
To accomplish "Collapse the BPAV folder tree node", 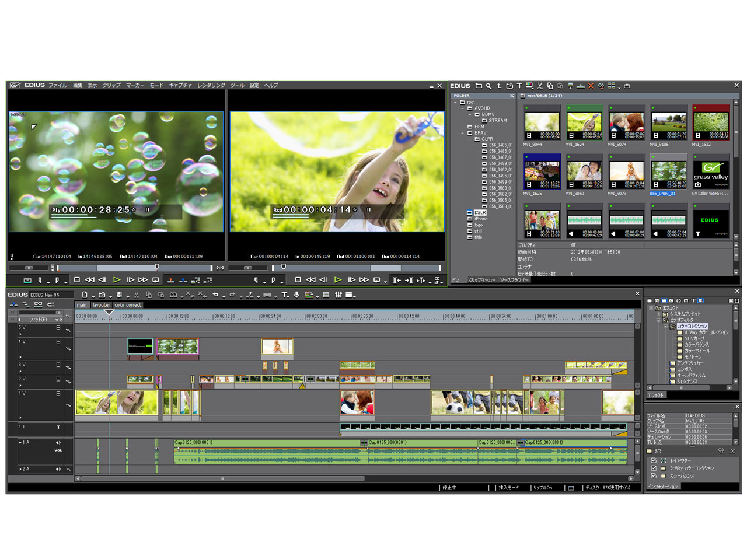I will click(x=463, y=133).
